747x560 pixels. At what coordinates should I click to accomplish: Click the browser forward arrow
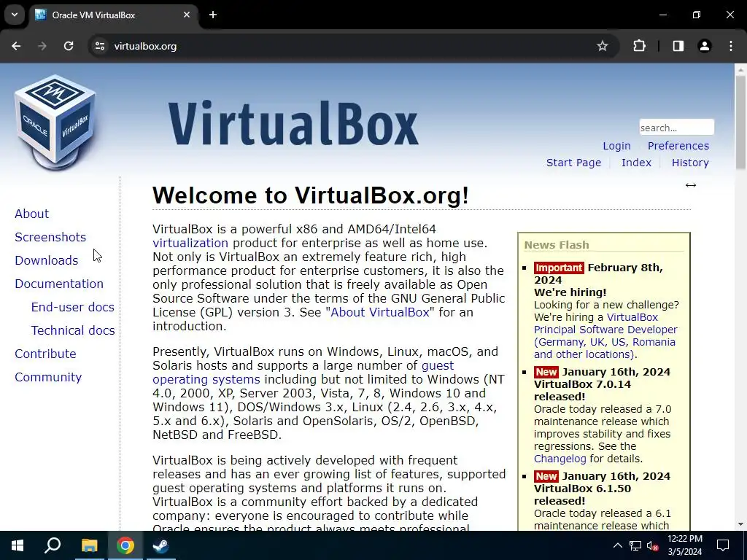click(x=42, y=46)
